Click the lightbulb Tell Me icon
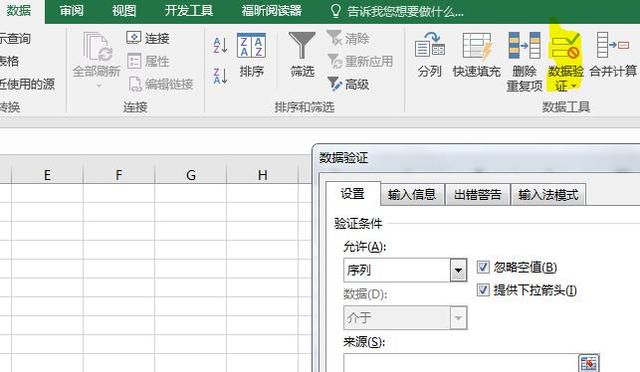The width and height of the screenshot is (640, 372). 335,11
